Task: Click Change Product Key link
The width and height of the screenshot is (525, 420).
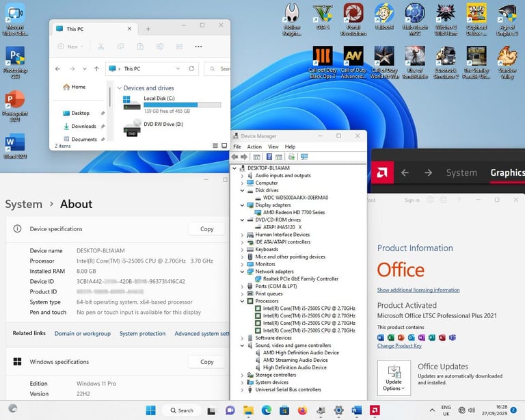Action: pyautogui.click(x=399, y=345)
